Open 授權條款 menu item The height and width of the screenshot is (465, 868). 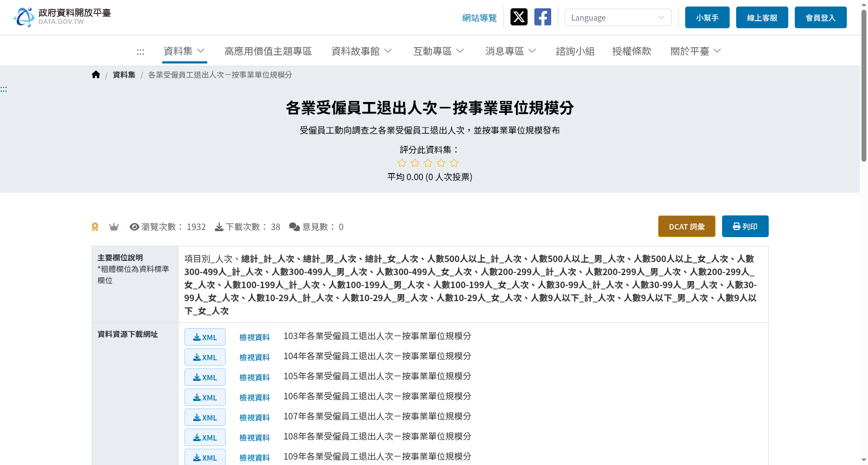pyautogui.click(x=631, y=51)
